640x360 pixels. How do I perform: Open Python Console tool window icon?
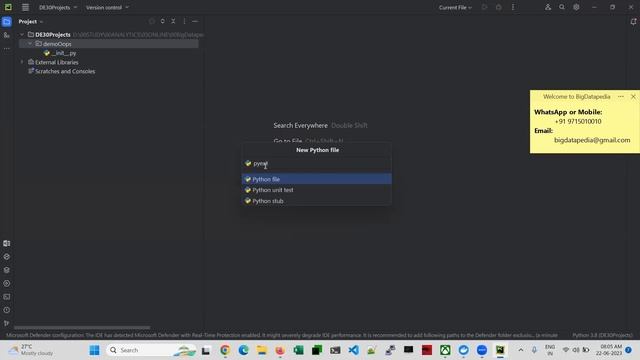pos(7,257)
